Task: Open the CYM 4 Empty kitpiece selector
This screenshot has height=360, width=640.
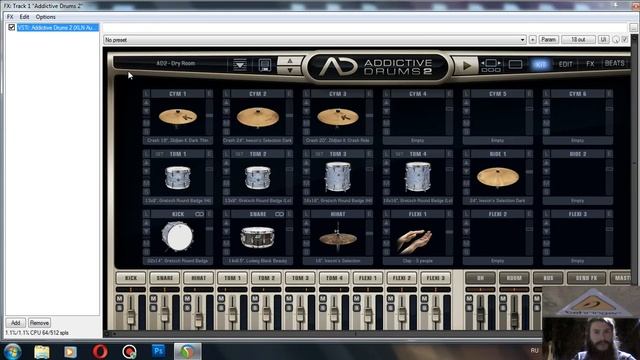Action: pos(418,140)
